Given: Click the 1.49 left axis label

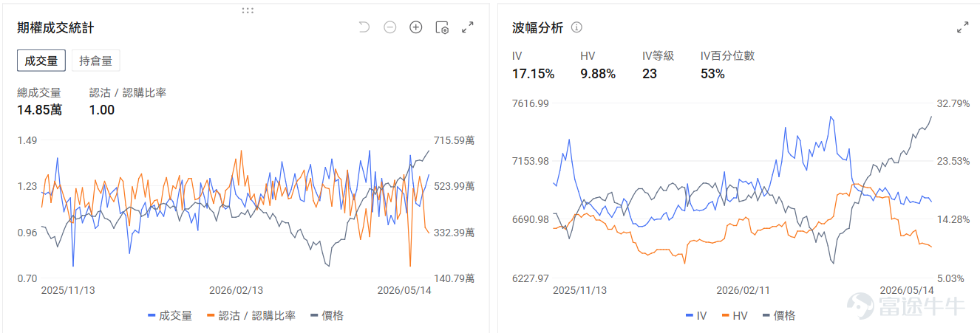Looking at the screenshot, I should (27, 140).
